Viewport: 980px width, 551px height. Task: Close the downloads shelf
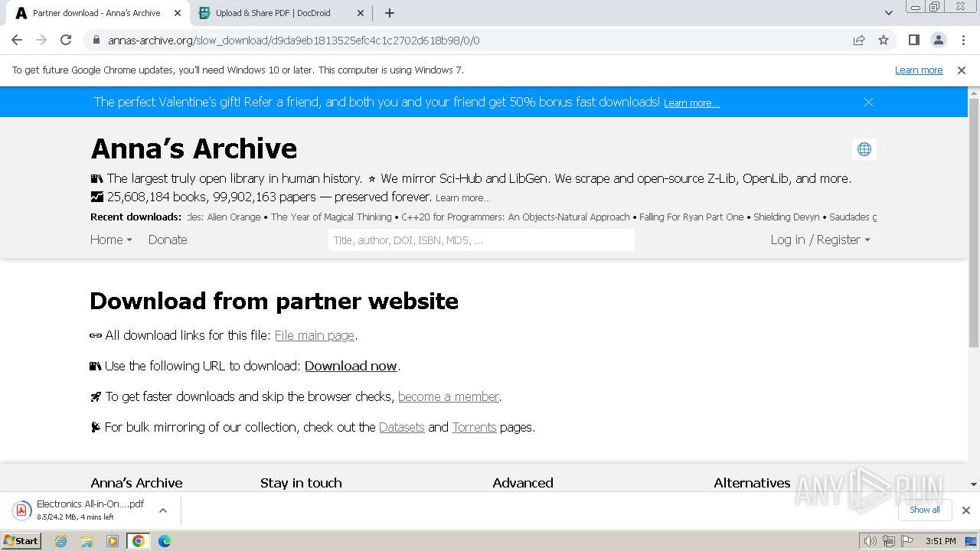click(x=966, y=510)
